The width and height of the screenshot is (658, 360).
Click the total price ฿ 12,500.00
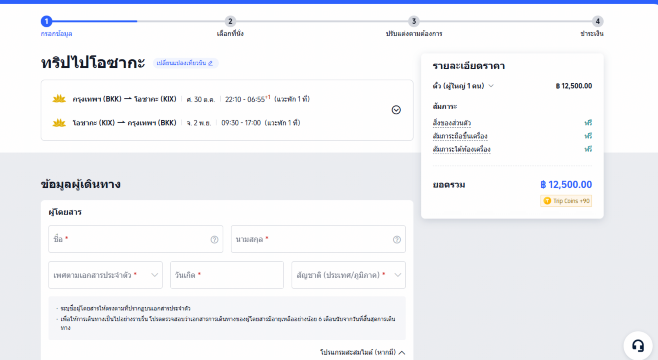pos(566,185)
